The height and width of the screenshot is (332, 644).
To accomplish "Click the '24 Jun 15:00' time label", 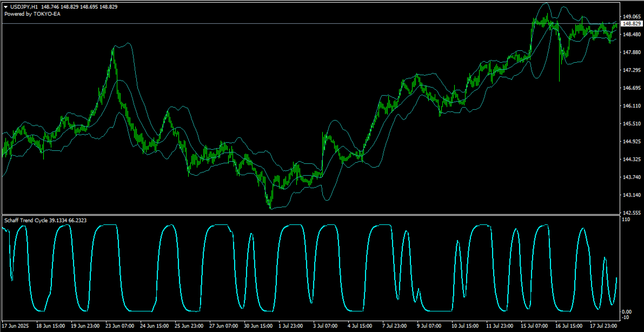I will click(x=155, y=326).
